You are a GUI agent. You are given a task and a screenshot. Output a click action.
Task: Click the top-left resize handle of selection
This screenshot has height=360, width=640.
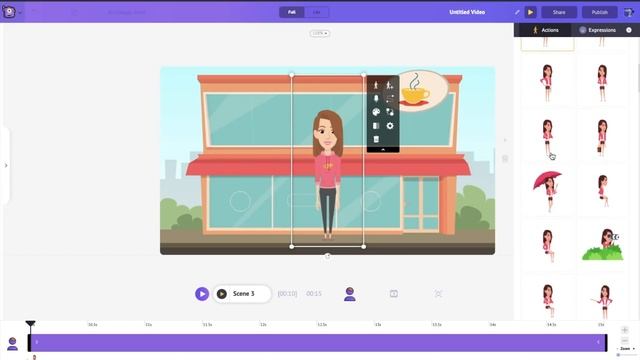[291, 75]
